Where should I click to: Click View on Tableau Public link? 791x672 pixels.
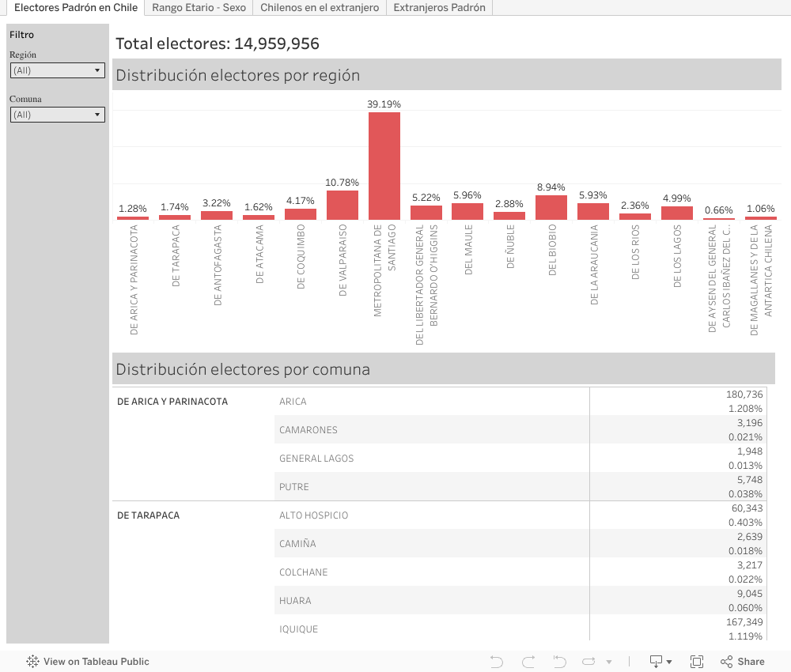pos(96,662)
